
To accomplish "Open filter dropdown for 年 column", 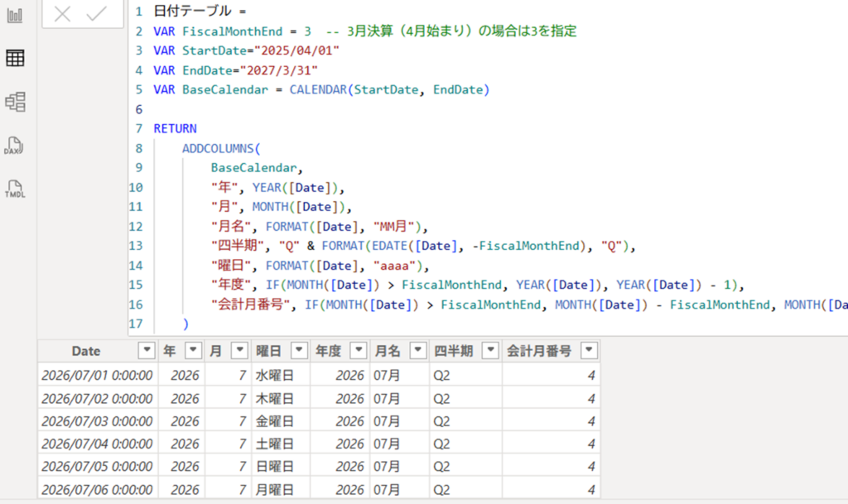I will [x=193, y=350].
